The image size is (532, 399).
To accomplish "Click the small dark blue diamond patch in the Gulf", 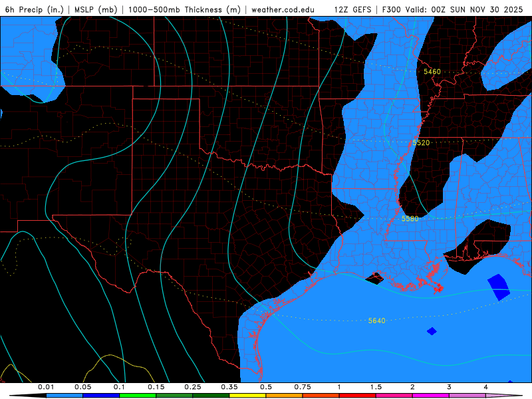I will coord(432,331).
